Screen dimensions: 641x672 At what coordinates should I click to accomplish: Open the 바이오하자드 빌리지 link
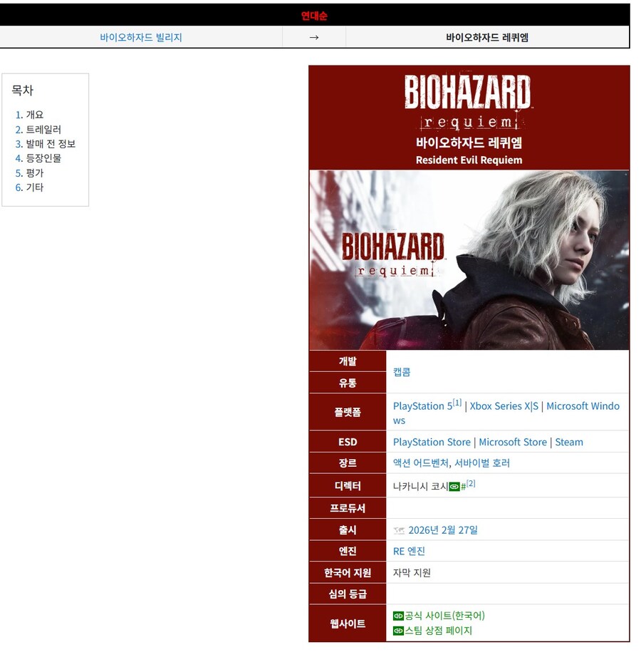(141, 37)
